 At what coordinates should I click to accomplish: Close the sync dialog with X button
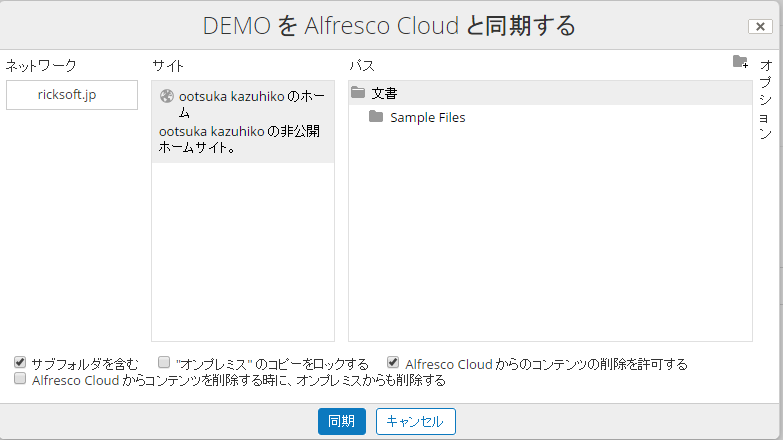[x=760, y=26]
